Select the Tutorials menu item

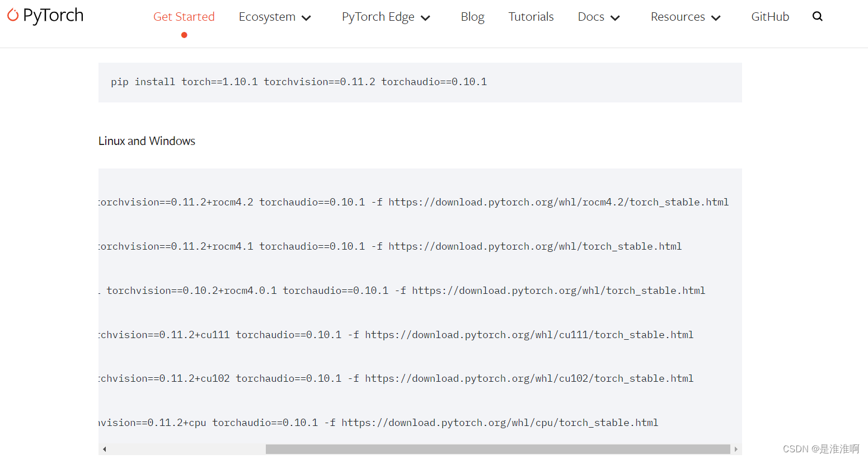(531, 17)
